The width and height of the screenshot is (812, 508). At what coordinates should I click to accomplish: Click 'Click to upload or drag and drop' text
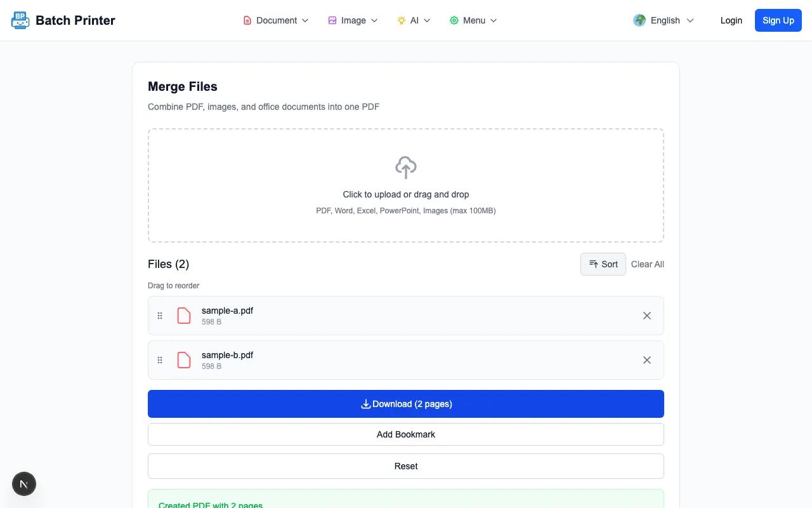[x=406, y=194]
